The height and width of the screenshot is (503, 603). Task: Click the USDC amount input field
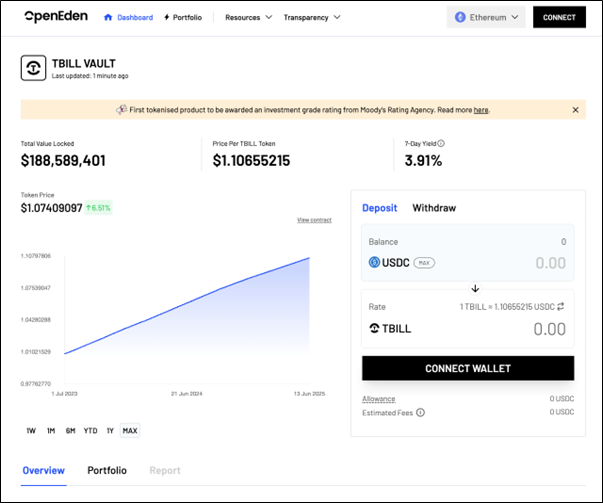click(x=551, y=263)
